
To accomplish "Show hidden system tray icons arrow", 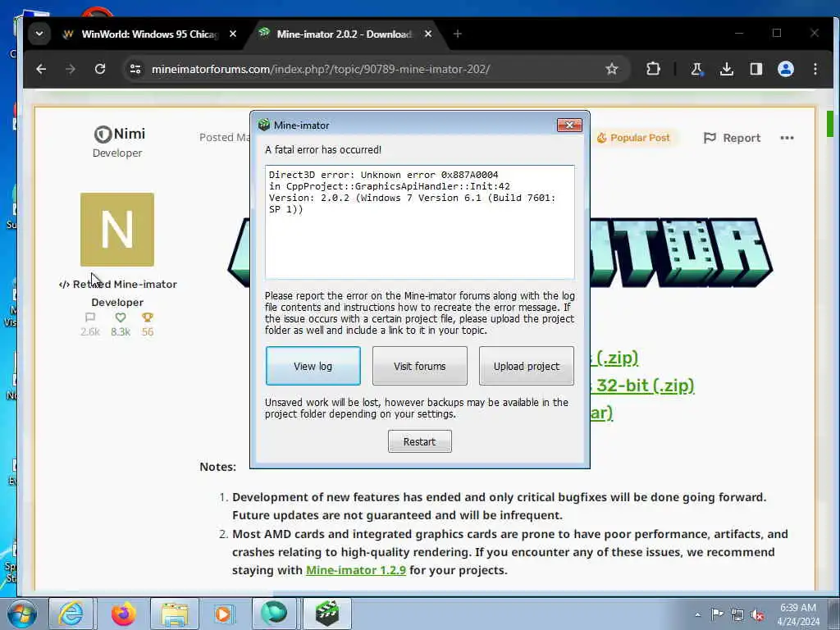I will coord(697,614).
